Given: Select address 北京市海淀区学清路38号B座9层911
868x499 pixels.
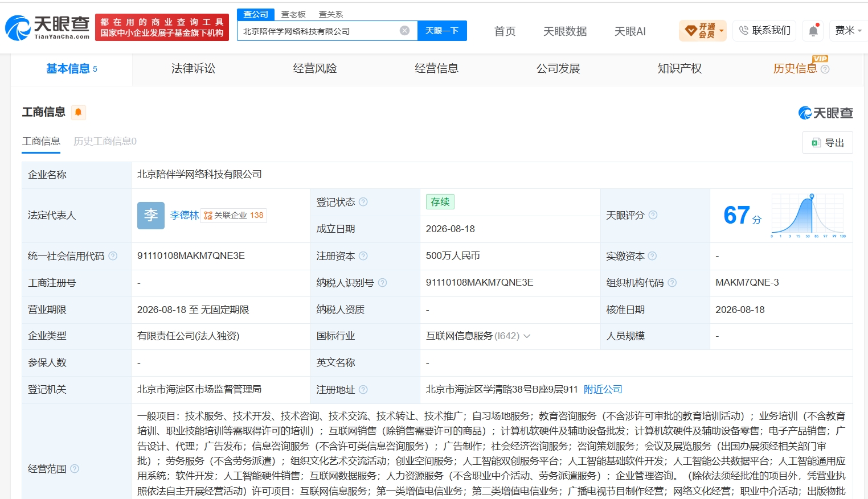Looking at the screenshot, I should (x=502, y=390).
